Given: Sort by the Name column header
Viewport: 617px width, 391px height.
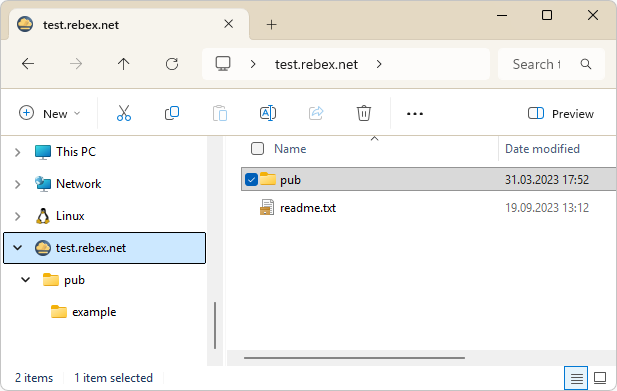Looking at the screenshot, I should tap(290, 149).
